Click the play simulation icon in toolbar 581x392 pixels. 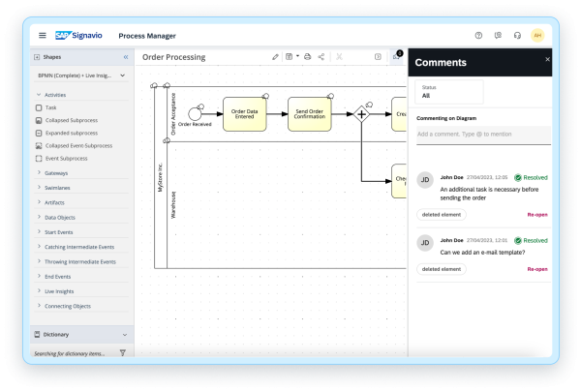coord(378,57)
